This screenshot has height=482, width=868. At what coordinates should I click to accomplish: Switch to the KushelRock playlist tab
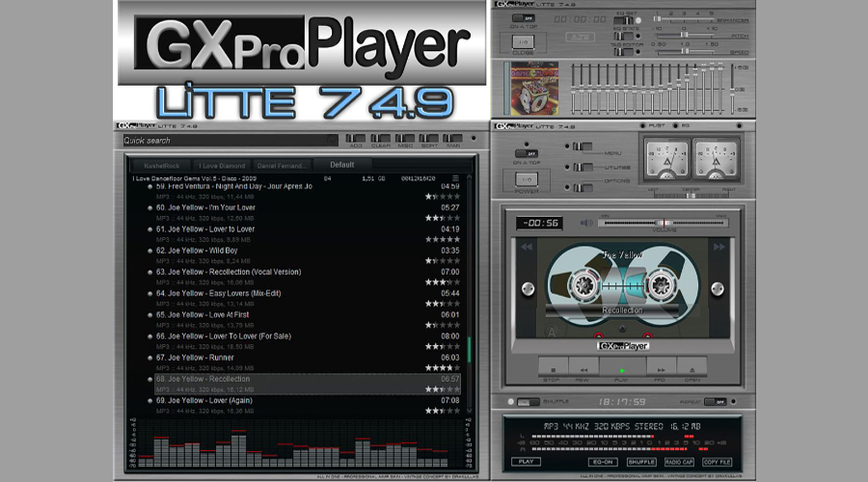tap(162, 166)
